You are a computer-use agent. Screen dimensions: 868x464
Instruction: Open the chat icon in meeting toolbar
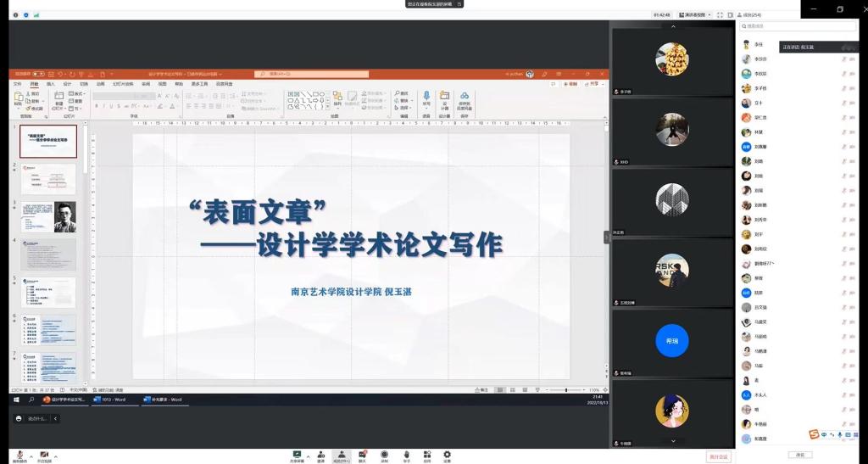click(362, 456)
